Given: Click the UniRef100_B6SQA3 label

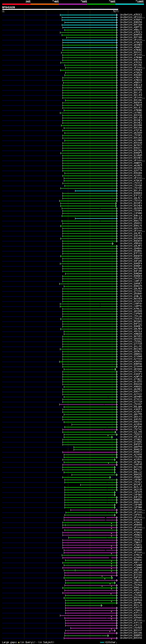Looking at the screenshot, I should pos(131,321).
